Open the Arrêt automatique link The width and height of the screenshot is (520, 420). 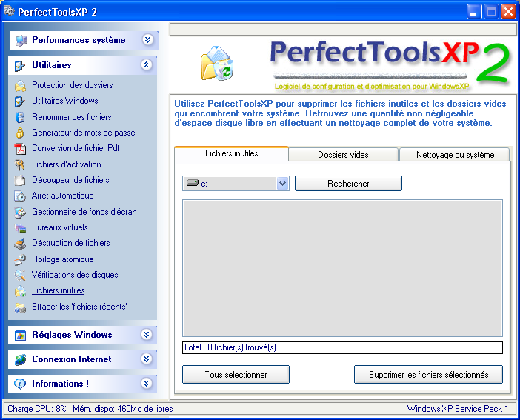tap(63, 196)
